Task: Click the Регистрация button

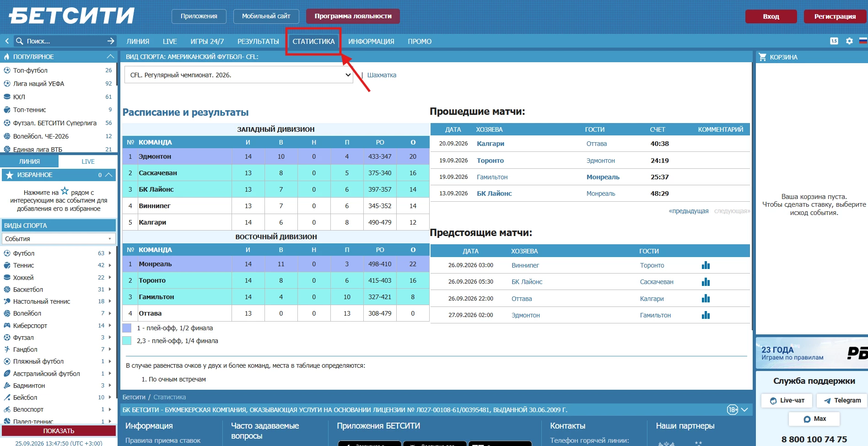Action: [835, 16]
